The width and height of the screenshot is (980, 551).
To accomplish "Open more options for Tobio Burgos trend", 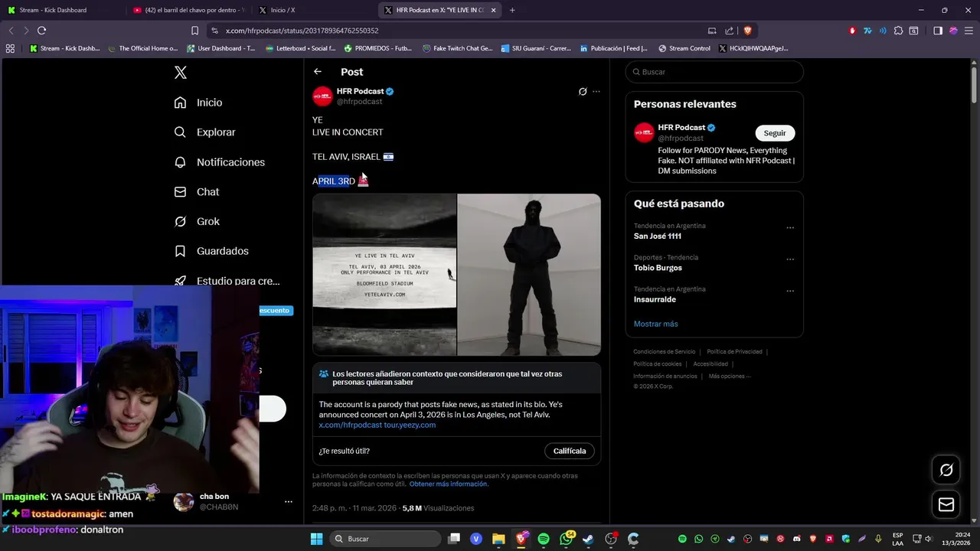I will pos(790,259).
